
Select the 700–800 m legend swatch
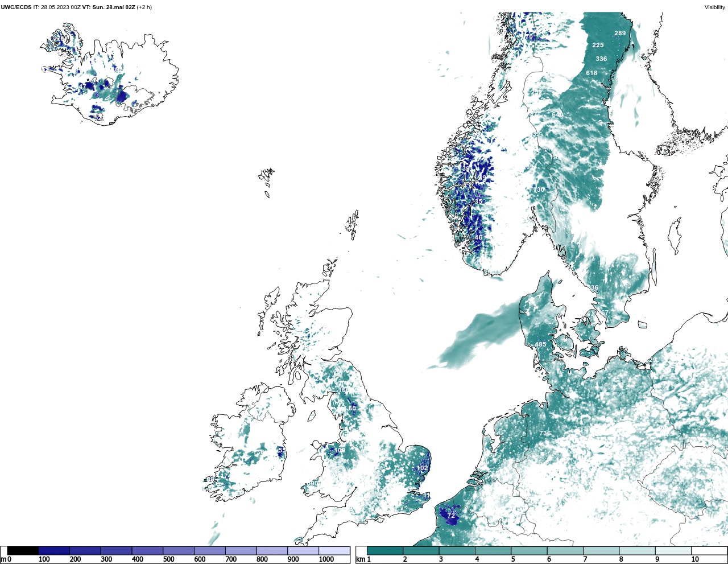pyautogui.click(x=241, y=551)
